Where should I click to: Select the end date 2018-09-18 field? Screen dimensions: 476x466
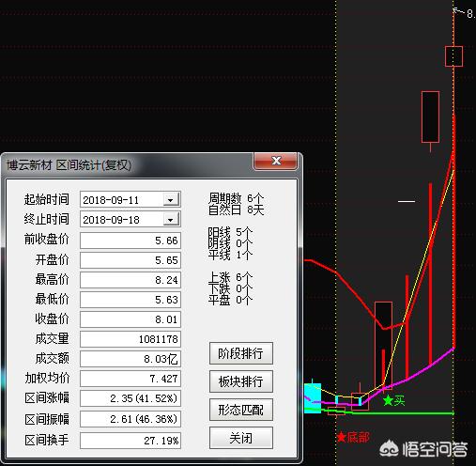[131, 219]
